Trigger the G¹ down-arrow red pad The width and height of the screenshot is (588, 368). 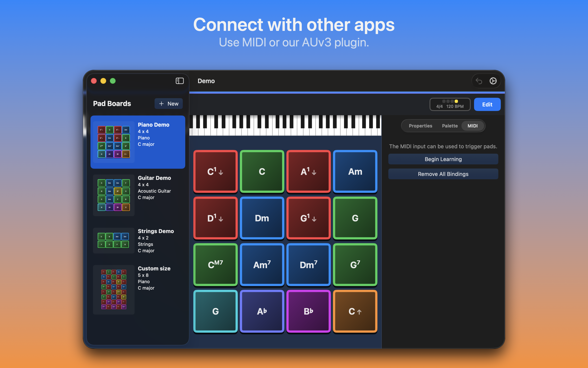pyautogui.click(x=308, y=218)
